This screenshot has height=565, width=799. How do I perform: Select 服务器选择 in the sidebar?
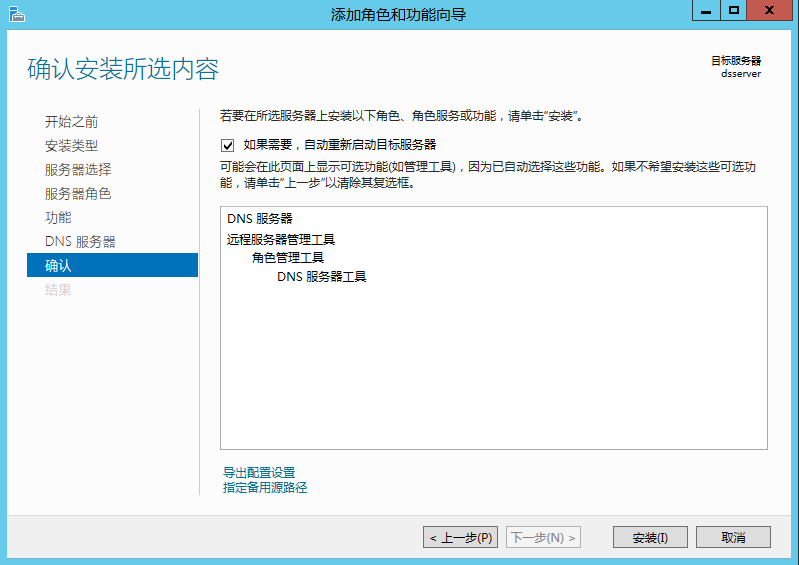coord(78,170)
